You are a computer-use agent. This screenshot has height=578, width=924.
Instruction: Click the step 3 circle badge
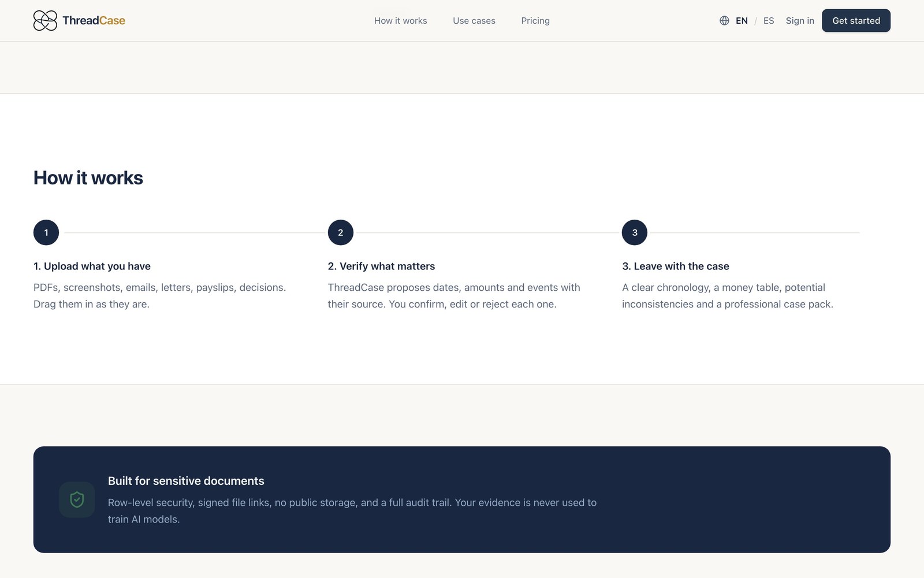(635, 232)
